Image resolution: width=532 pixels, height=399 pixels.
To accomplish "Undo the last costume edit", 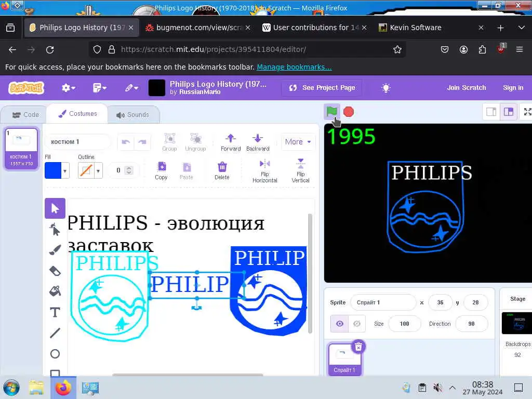I will point(126,142).
